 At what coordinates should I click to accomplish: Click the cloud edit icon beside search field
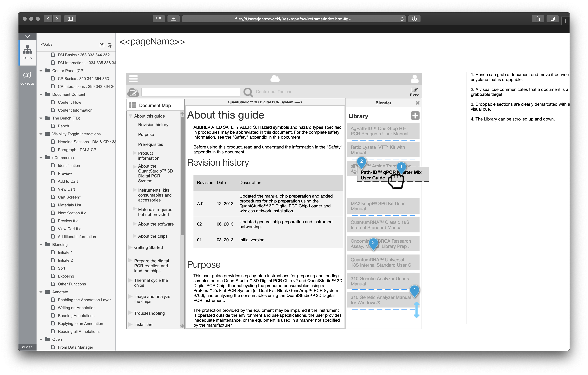pos(133,92)
